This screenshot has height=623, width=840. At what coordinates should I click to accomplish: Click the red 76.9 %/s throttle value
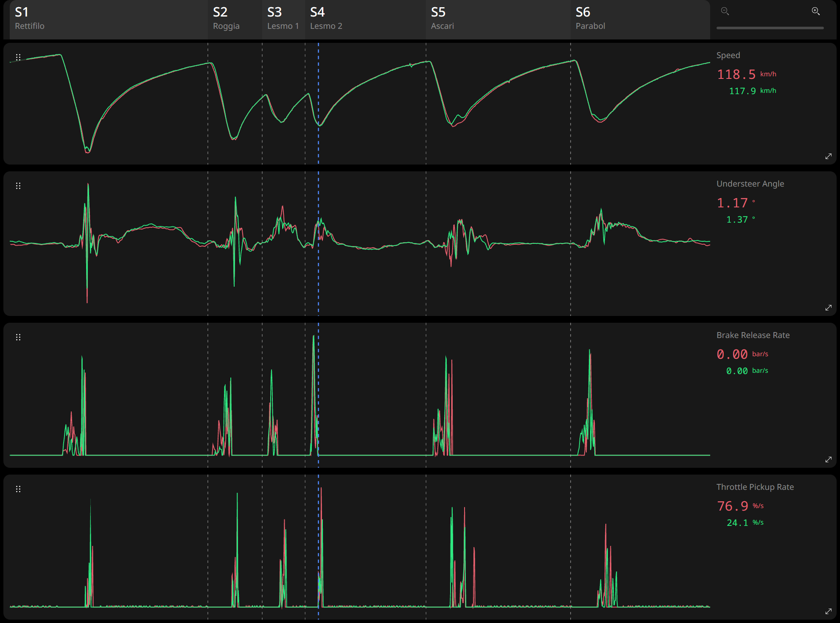740,506
